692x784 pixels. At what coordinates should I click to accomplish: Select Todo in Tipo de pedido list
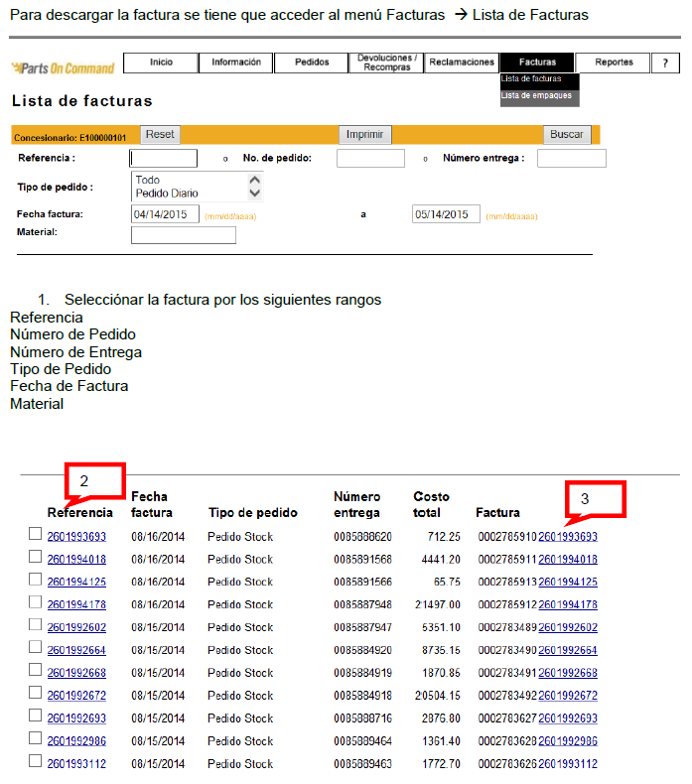(148, 181)
